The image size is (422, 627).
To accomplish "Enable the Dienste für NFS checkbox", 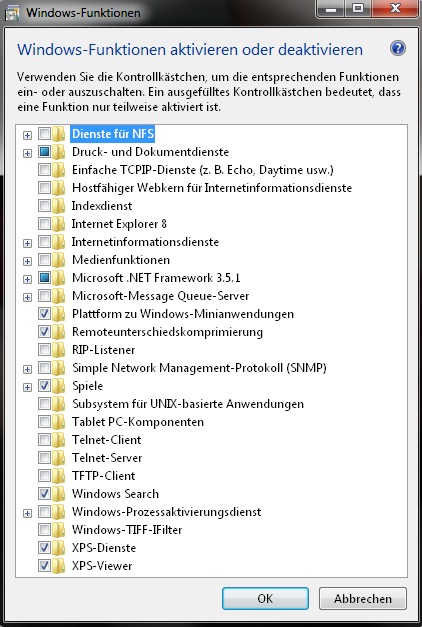I will 44,134.
